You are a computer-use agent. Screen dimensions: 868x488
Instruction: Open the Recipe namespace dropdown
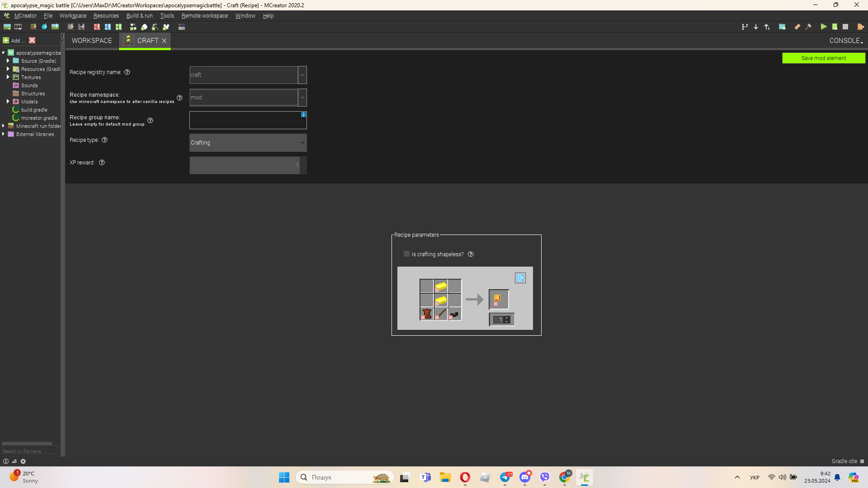302,97
